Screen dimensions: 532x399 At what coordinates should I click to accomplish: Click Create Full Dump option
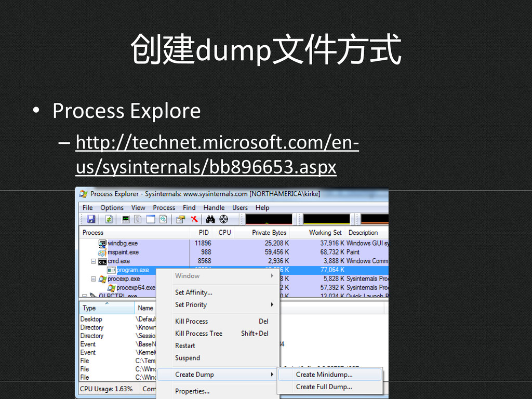330,387
